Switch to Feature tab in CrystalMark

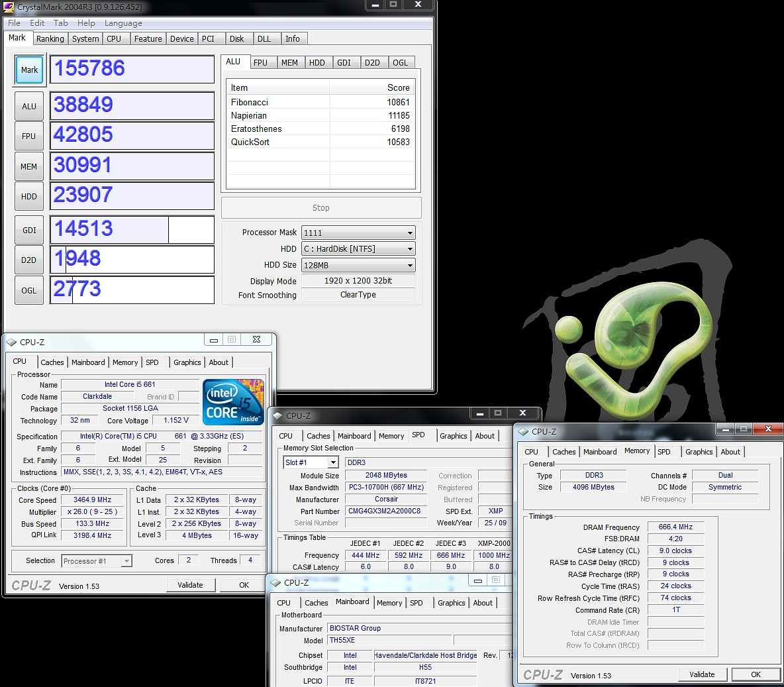(148, 38)
